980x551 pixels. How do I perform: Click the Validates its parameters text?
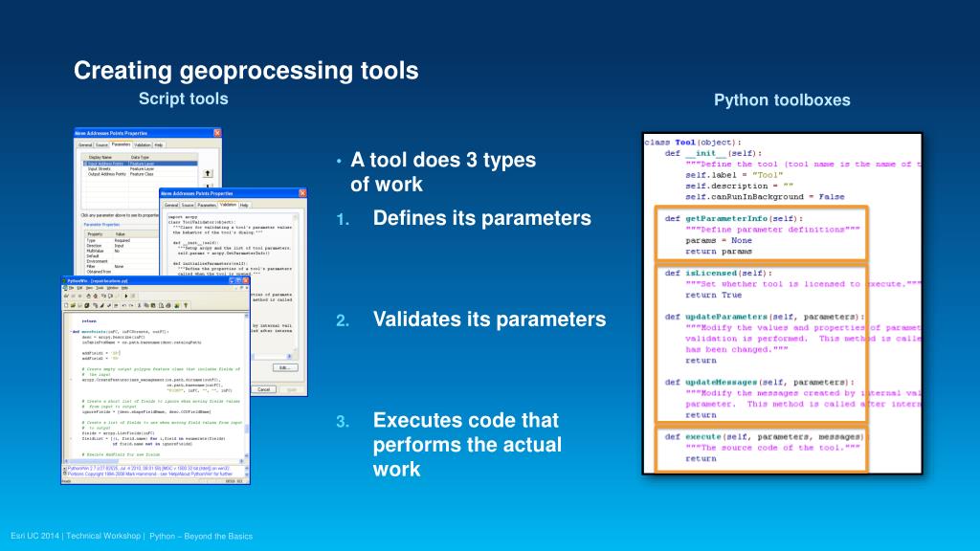(489, 320)
